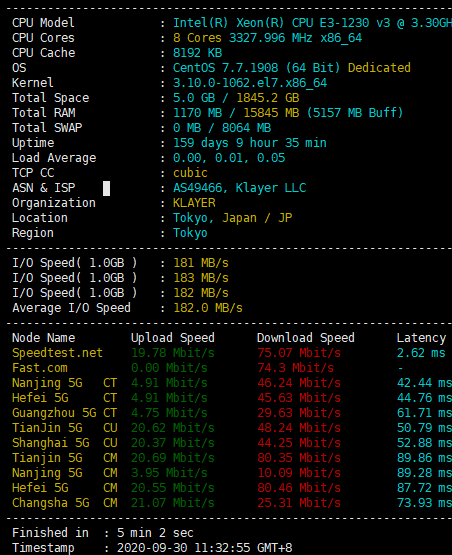Image resolution: width=452 pixels, height=555 pixels.
Task: Click the AS49466, Klayer LLC text
Action: coord(240,188)
